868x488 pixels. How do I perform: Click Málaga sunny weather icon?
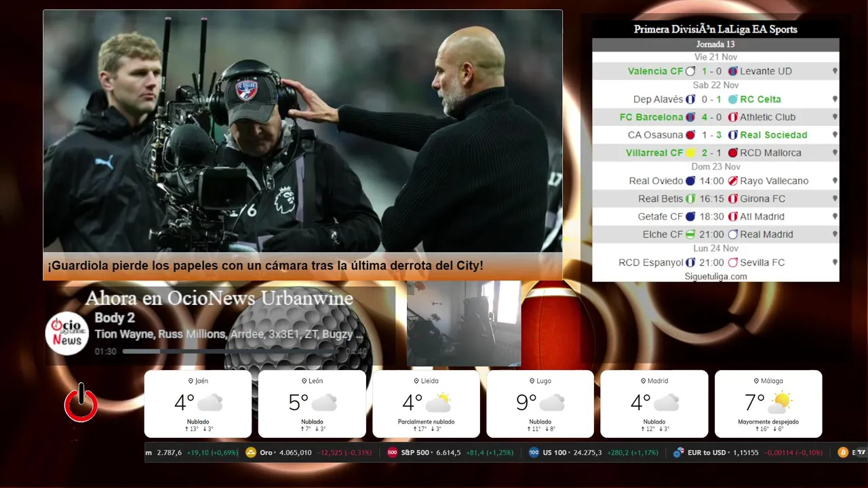pyautogui.click(x=780, y=403)
